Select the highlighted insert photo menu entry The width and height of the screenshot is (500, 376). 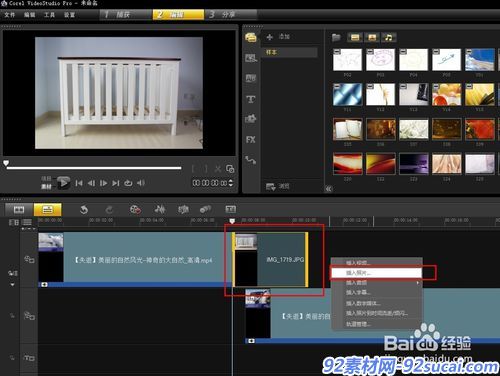click(376, 273)
